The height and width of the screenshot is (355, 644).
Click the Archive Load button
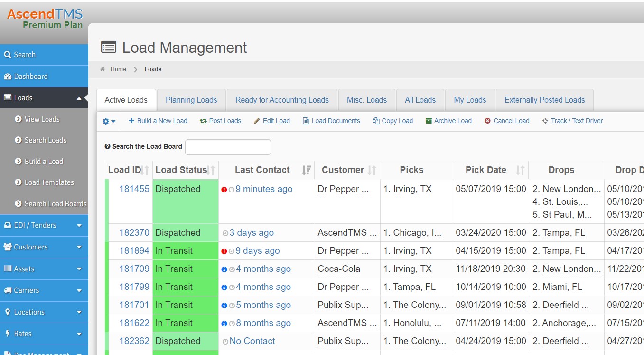(x=449, y=121)
